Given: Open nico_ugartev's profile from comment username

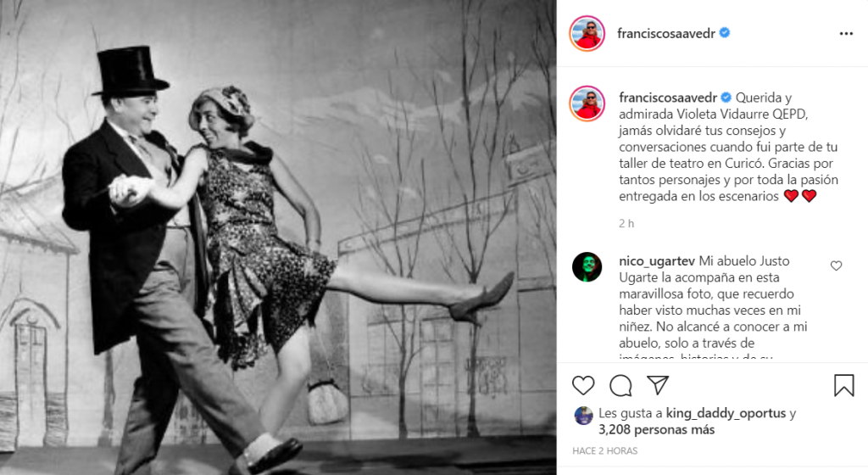Looking at the screenshot, I should point(657,260).
